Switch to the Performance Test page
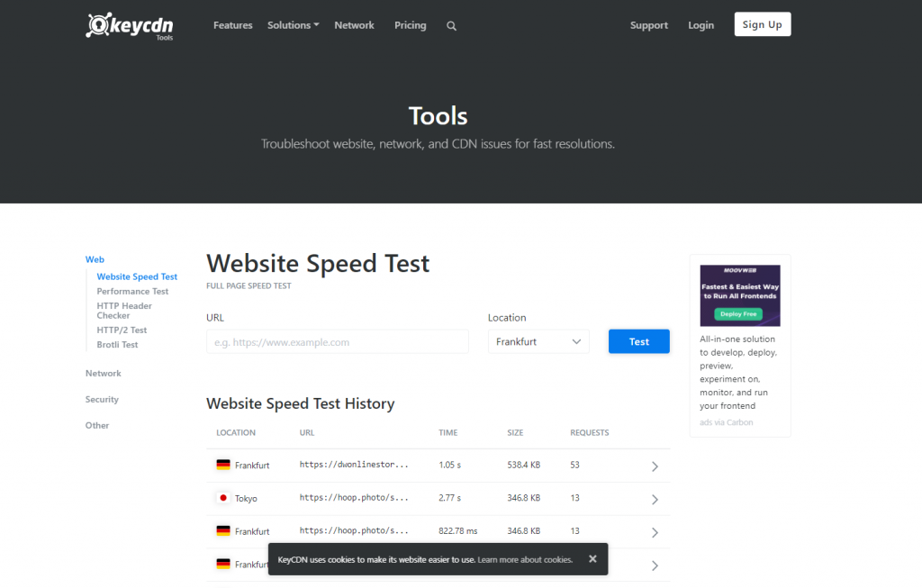 pos(132,291)
